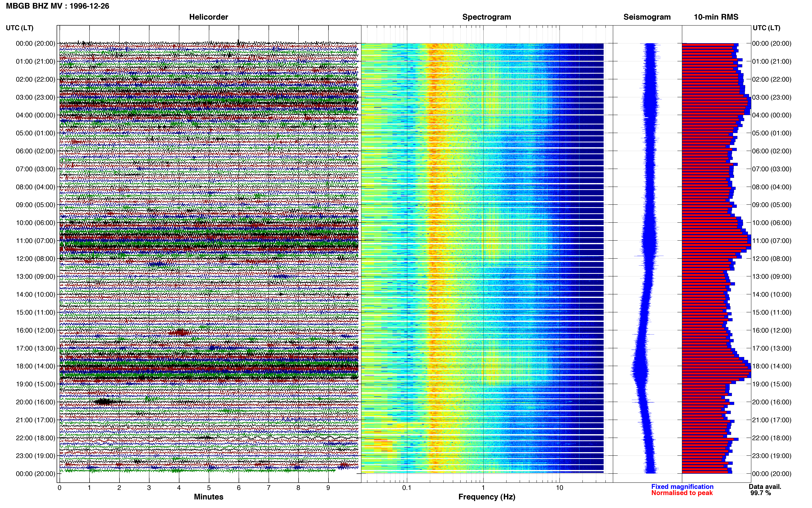Select the Seismogram panel heading
This screenshot has width=812, height=508.
pyautogui.click(x=647, y=17)
